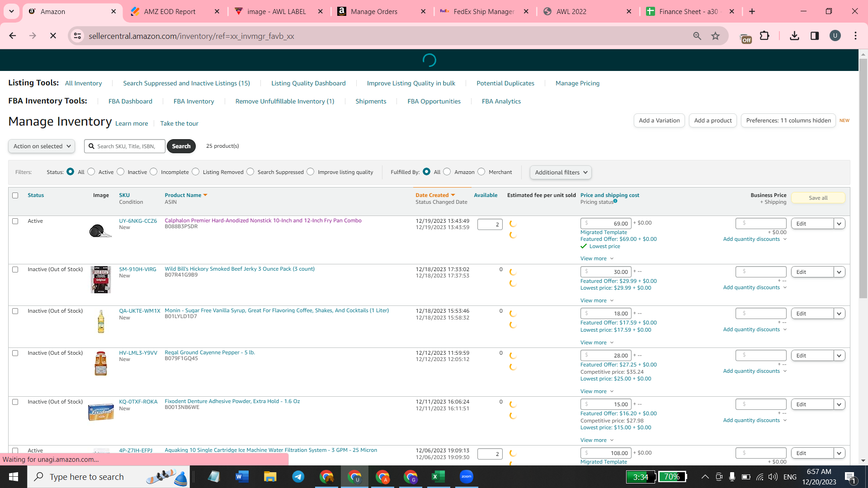The height and width of the screenshot is (488, 868).
Task: Launch Microsoft Word from taskbar
Action: (242, 477)
